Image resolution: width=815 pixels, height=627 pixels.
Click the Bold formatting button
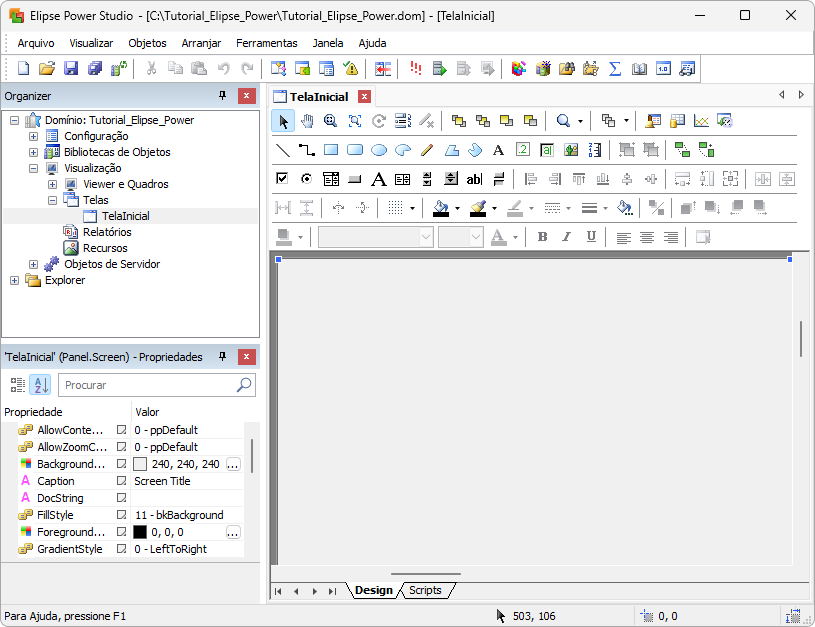542,237
